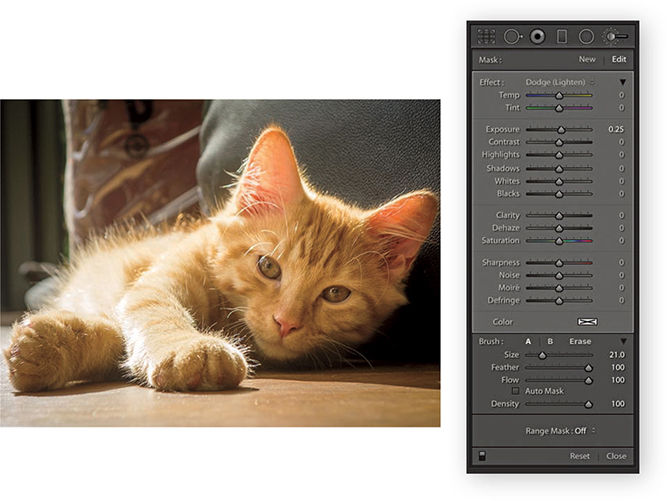Click the kitten photo preview
667x501 pixels.
[x=220, y=263]
